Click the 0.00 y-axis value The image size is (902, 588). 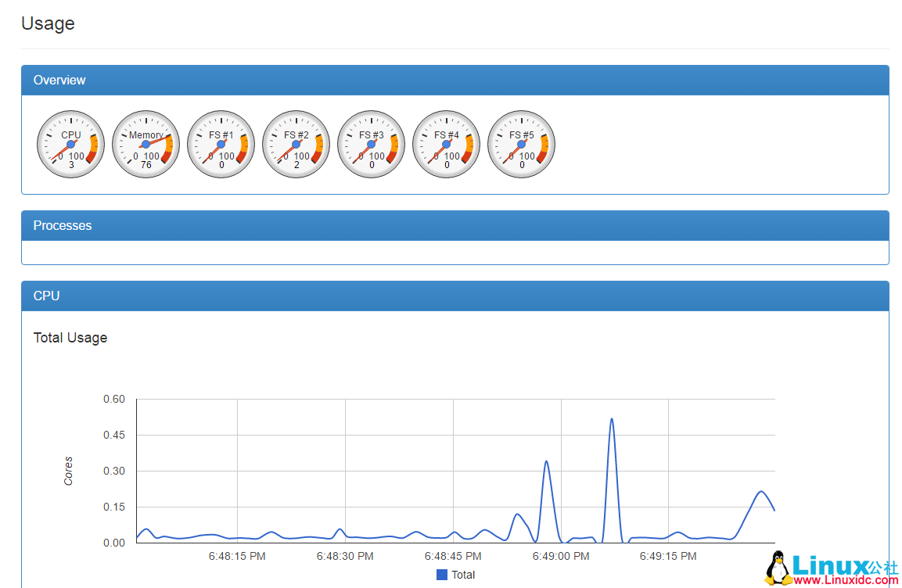pyautogui.click(x=114, y=543)
